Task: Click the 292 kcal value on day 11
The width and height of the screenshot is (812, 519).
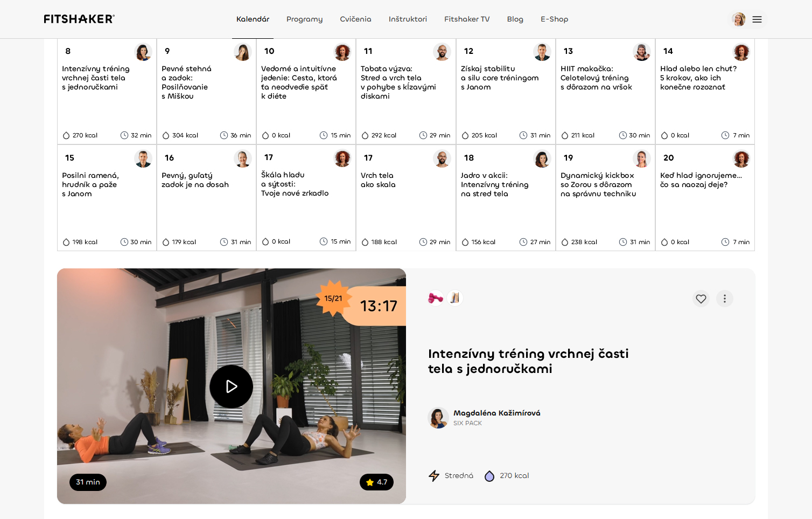Action: 384,135
